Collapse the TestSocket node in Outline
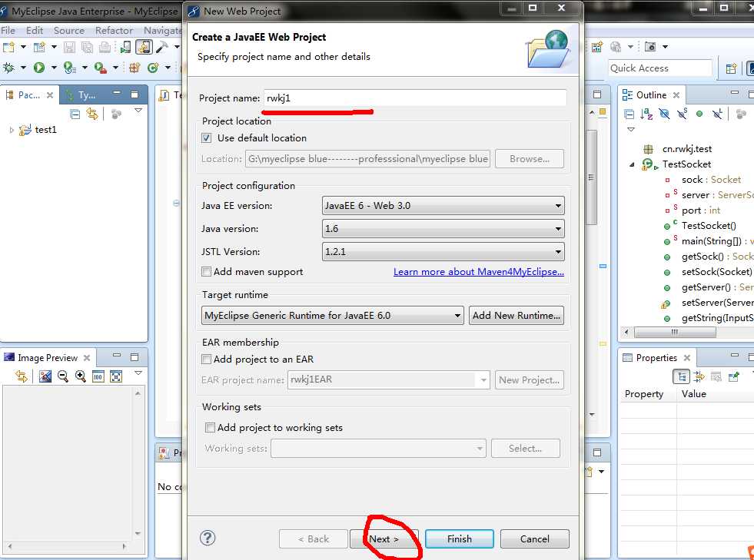Viewport: 754px width, 560px height. pyautogui.click(x=632, y=164)
